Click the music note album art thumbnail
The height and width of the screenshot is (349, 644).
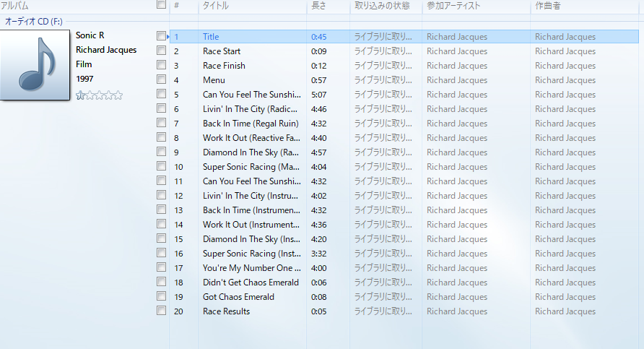pyautogui.click(x=35, y=64)
